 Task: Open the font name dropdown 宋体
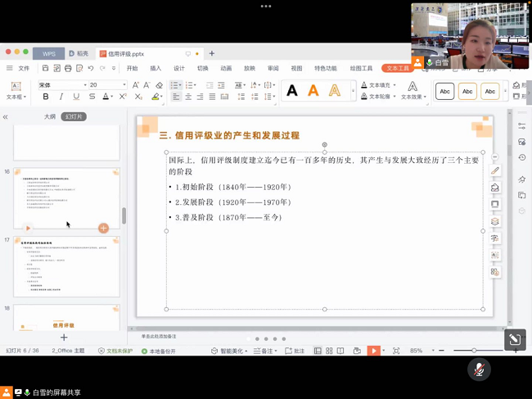(61, 84)
